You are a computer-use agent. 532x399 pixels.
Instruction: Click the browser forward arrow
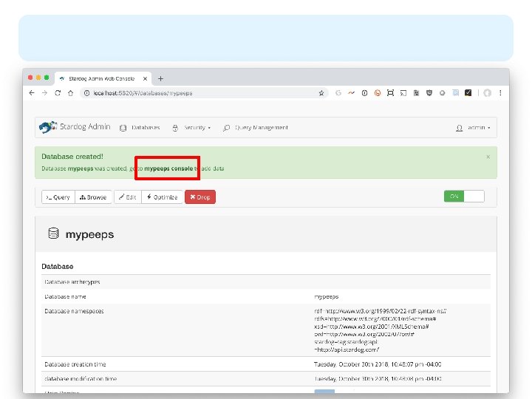44,93
